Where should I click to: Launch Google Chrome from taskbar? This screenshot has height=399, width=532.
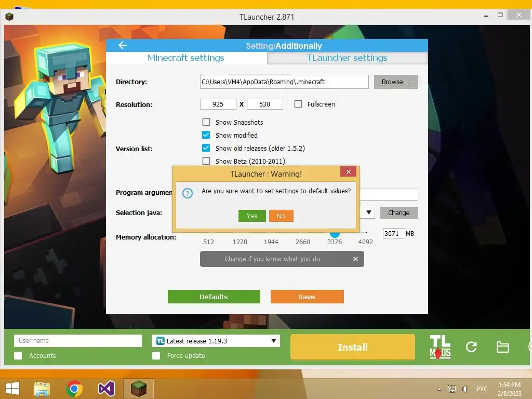[74, 389]
